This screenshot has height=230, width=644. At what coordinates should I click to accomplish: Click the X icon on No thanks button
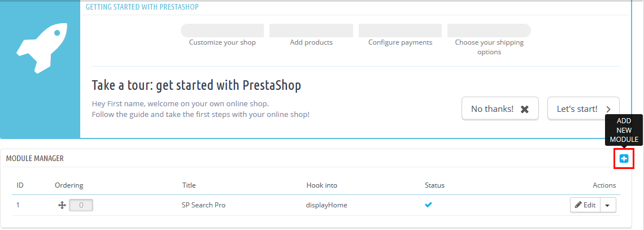[524, 109]
